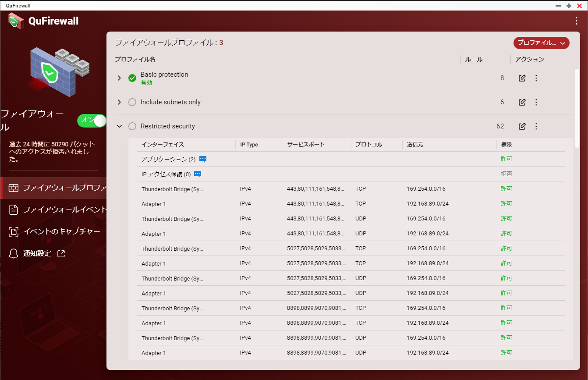Maximize the QuFirewall window
The height and width of the screenshot is (380, 588).
(569, 6)
